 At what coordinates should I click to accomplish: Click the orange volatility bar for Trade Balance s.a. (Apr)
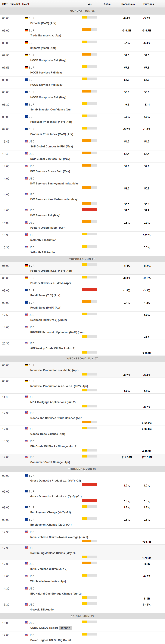[x=87, y=30]
